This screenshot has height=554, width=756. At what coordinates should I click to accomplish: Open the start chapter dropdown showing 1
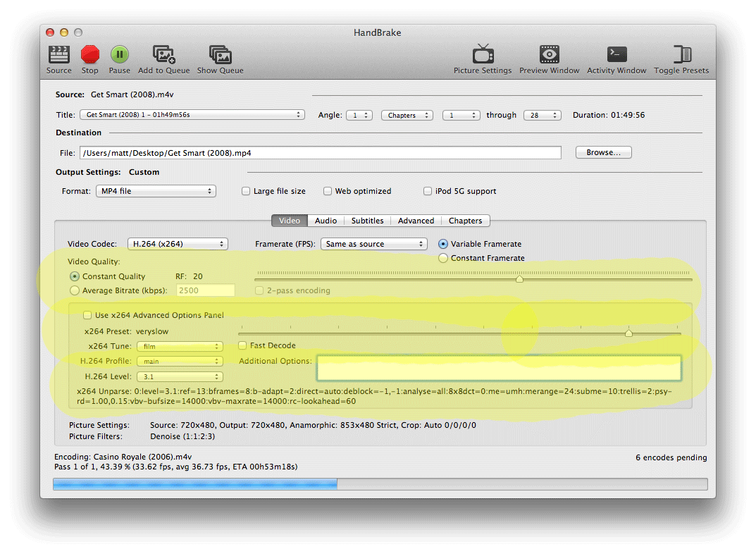tap(461, 115)
